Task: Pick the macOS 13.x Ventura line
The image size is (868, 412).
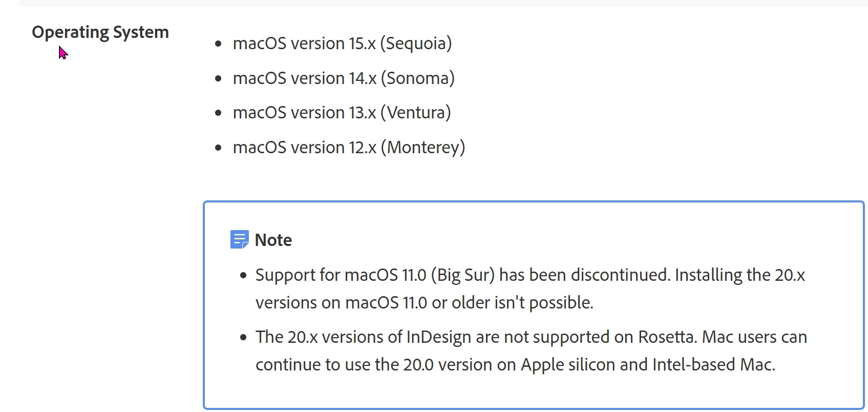Action: (342, 113)
